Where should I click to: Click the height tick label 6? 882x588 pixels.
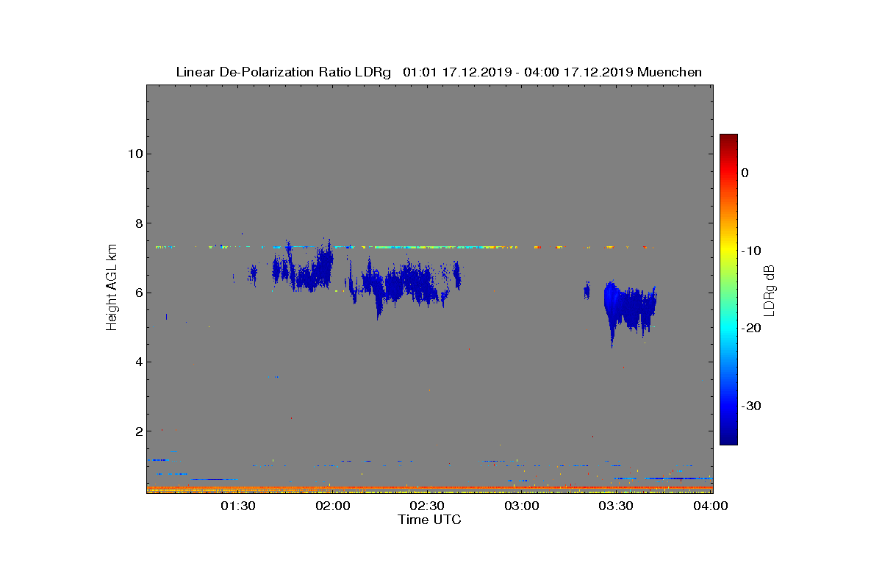(x=137, y=293)
